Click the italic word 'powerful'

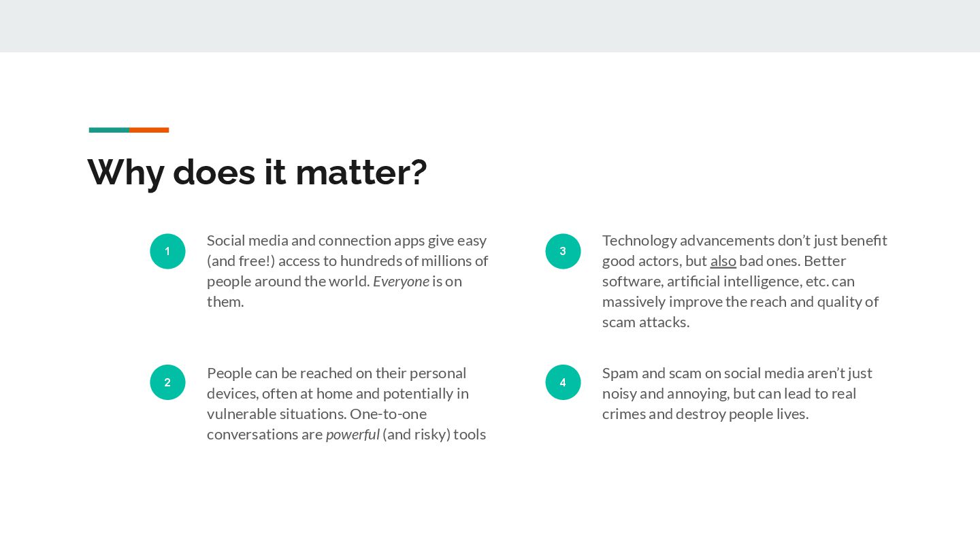353,435
